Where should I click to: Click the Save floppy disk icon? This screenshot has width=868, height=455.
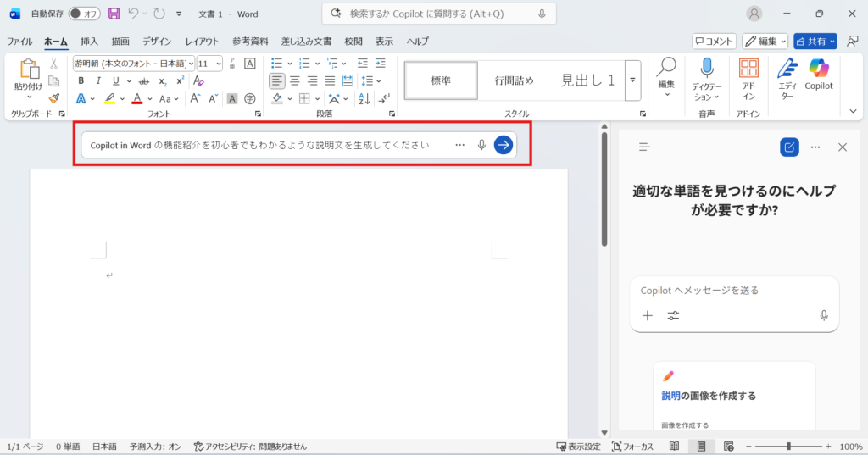[114, 14]
